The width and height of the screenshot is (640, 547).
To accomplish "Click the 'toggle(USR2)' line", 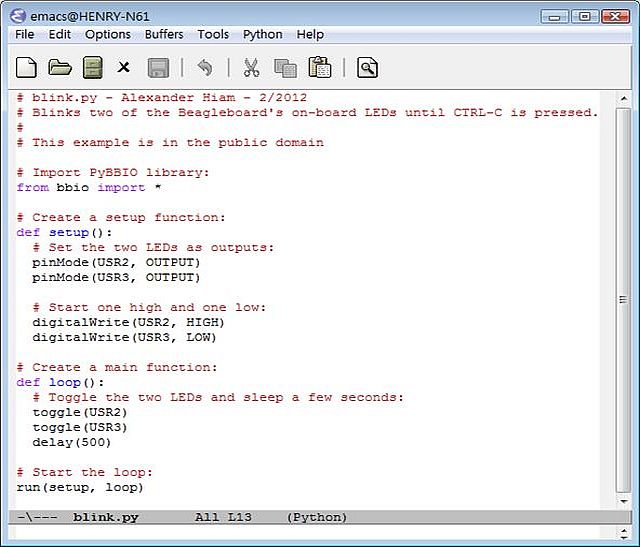I will [80, 412].
